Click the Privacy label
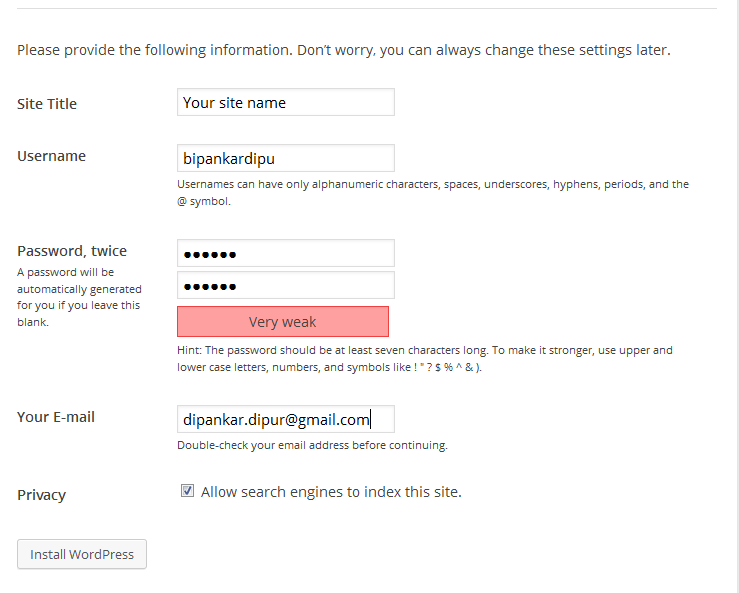The image size is (739, 593). click(x=41, y=495)
